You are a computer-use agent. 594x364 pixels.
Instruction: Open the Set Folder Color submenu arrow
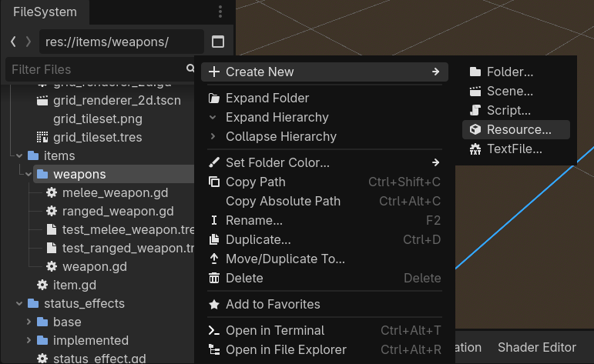[435, 162]
